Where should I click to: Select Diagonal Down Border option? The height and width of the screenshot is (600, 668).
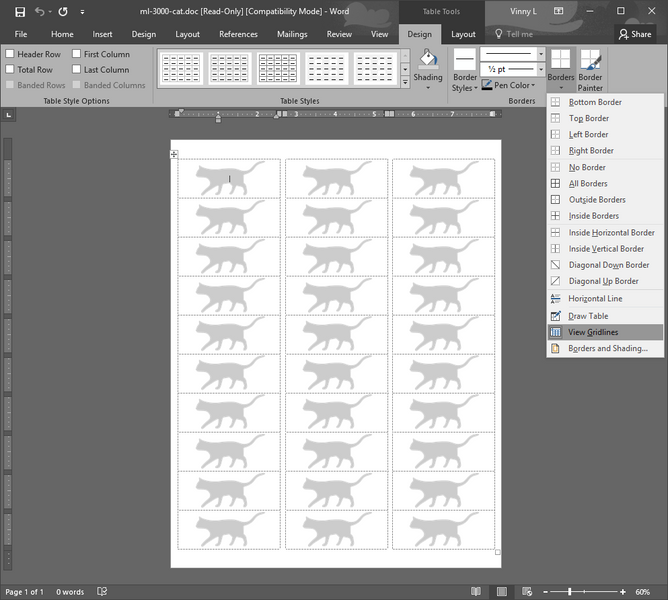pyautogui.click(x=608, y=265)
